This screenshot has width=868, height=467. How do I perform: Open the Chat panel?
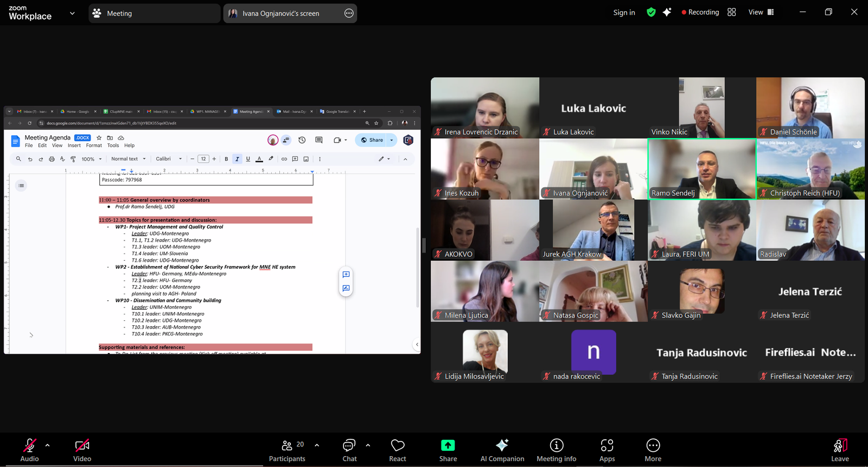point(349,450)
